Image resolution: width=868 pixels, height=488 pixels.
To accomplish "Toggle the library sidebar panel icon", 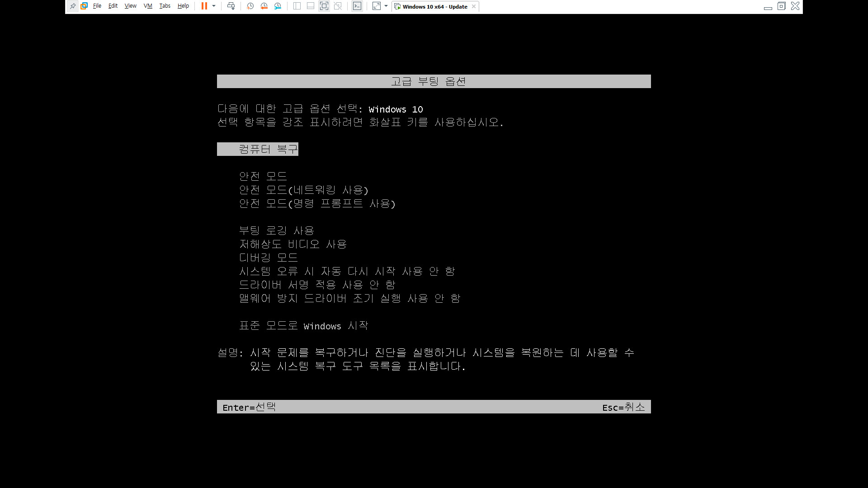I will point(297,6).
